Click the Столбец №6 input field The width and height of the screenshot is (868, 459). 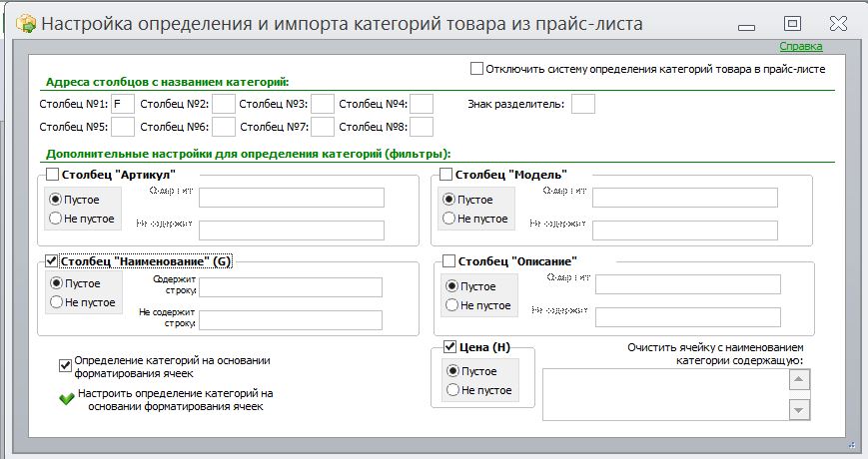(x=224, y=127)
